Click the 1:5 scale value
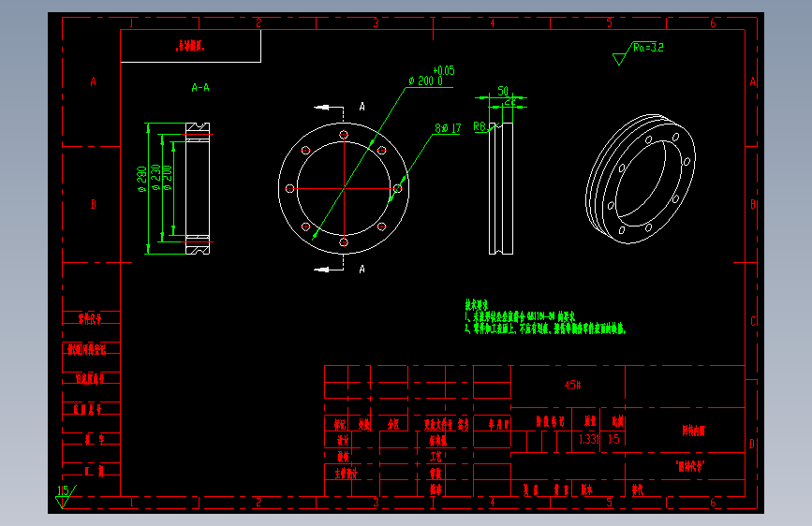Image resolution: width=812 pixels, height=526 pixels. [613, 440]
